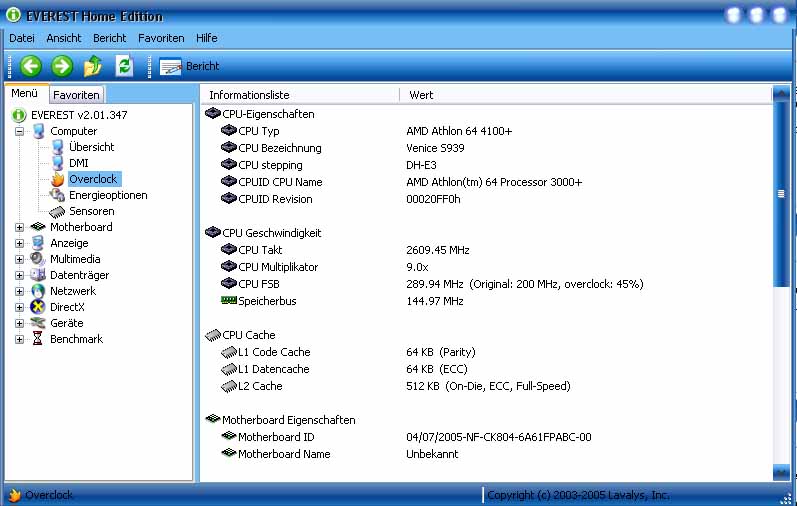Viewport: 797px width, 506px height.
Task: Expand the Datenträger tree node
Action: coord(19,275)
